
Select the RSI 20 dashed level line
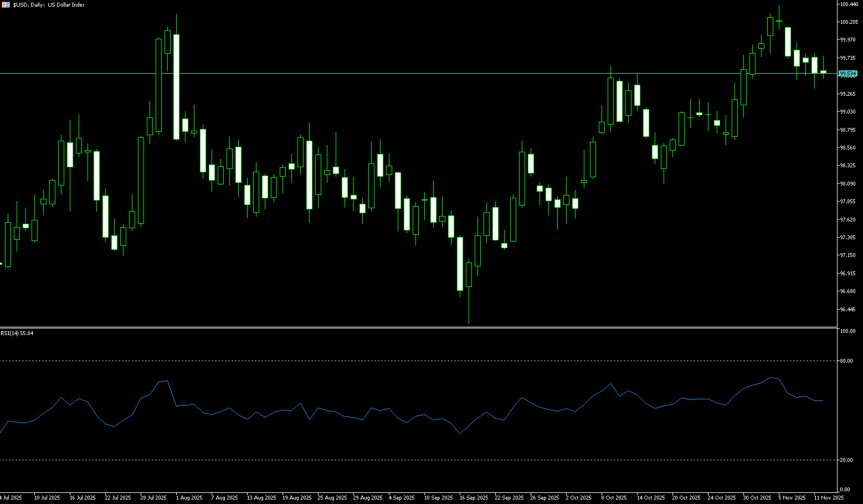tap(388, 460)
